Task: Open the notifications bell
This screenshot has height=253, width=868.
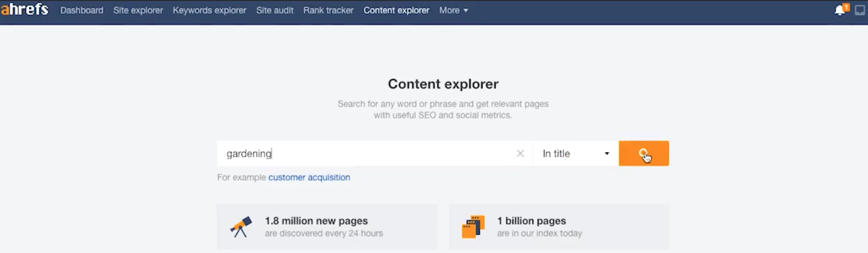Action: [x=841, y=9]
